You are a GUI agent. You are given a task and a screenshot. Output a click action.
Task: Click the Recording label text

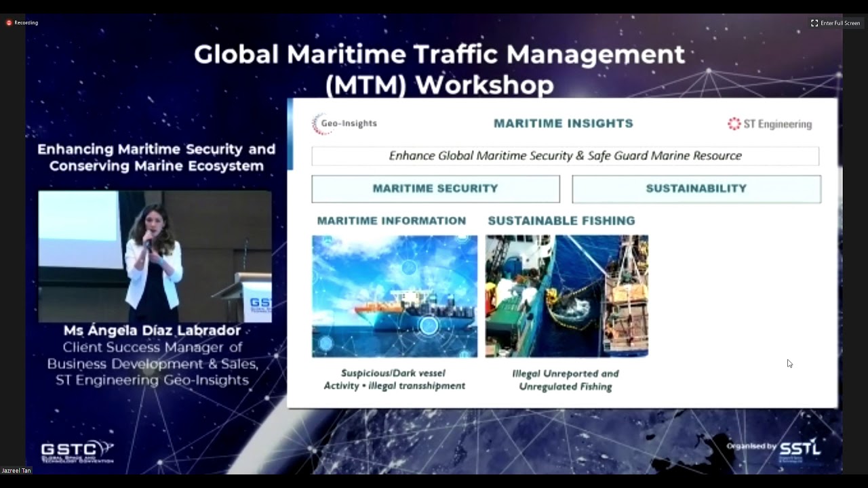[x=26, y=22]
